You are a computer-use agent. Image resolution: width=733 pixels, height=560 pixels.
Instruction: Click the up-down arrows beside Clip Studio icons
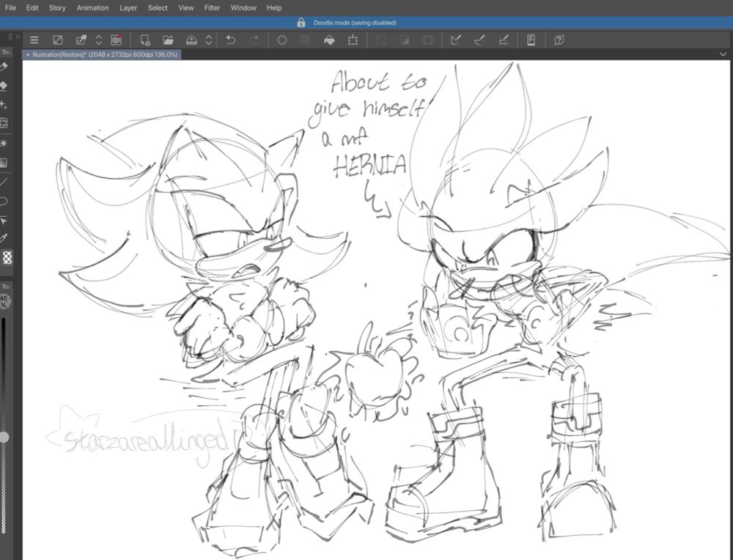pyautogui.click(x=99, y=40)
